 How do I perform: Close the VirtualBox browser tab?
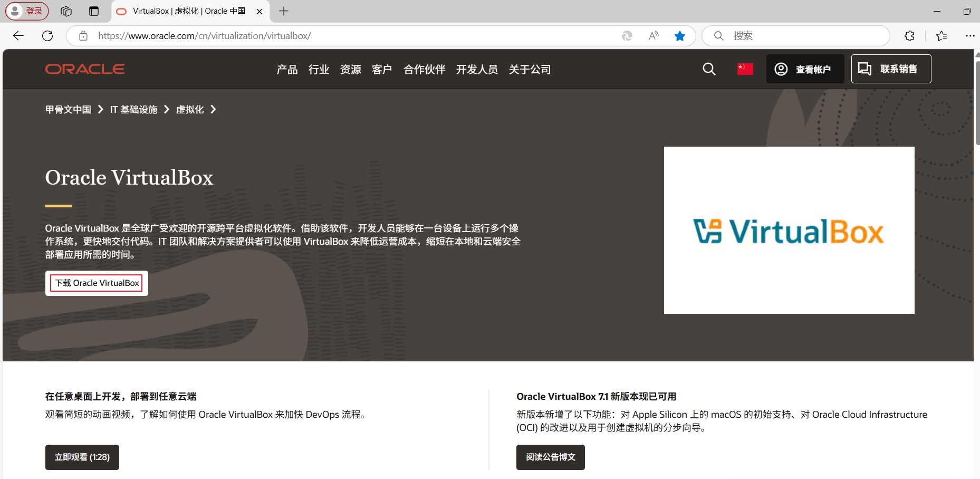tap(260, 11)
